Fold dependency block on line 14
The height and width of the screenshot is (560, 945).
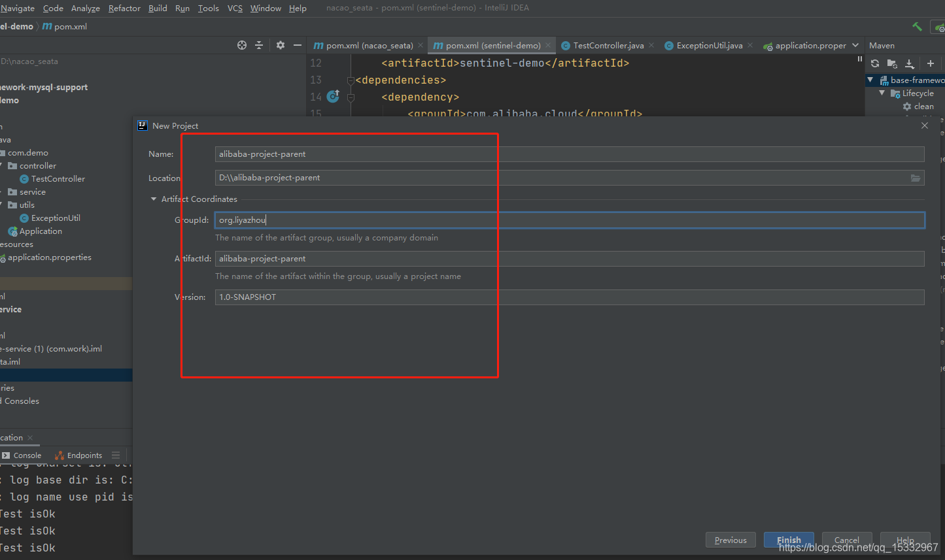351,97
